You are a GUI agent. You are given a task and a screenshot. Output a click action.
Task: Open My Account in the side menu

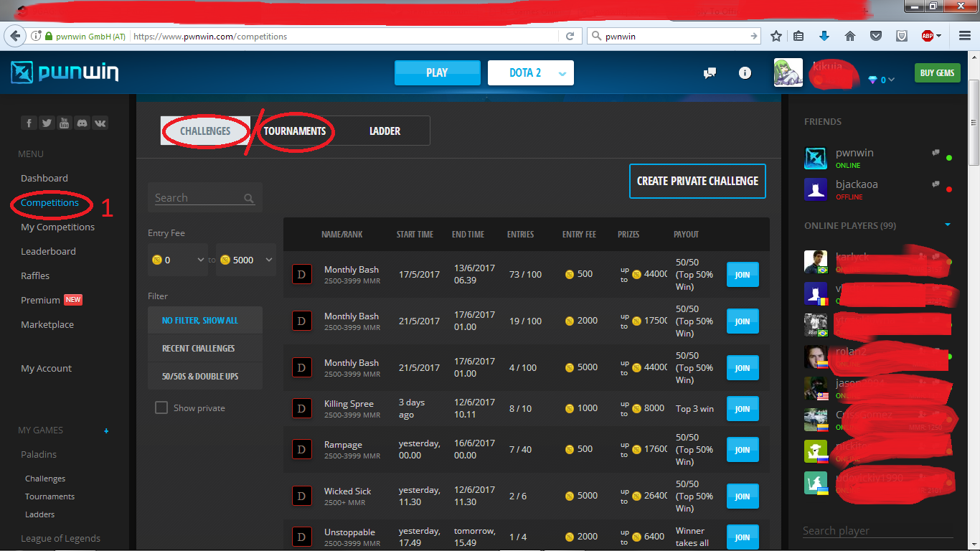tap(46, 368)
